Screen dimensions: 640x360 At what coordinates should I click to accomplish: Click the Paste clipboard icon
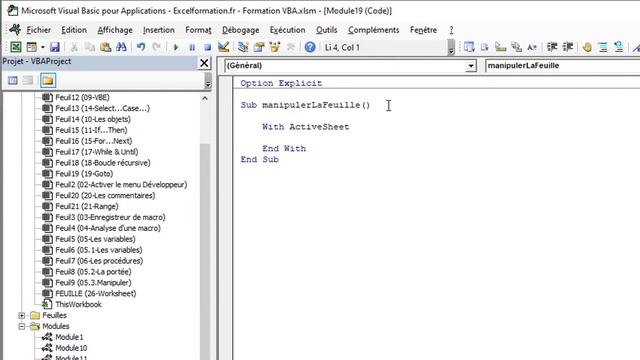click(x=105, y=47)
